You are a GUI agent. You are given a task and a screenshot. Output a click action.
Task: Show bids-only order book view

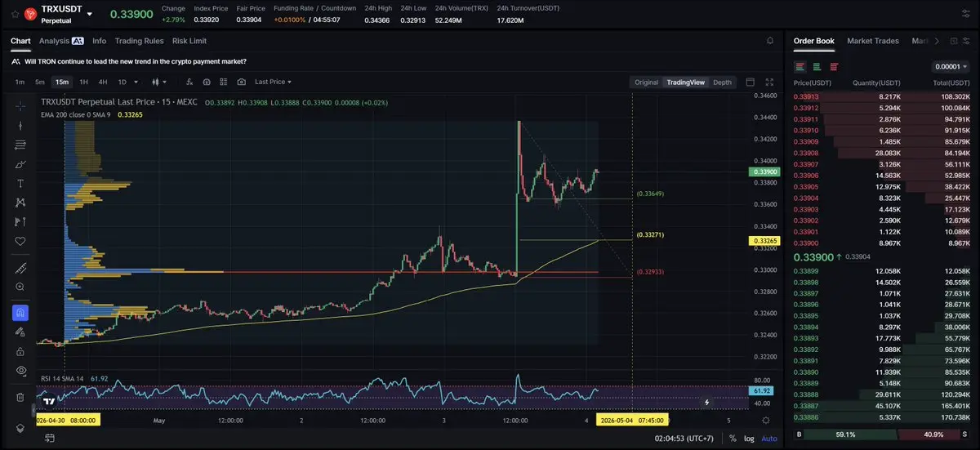817,67
